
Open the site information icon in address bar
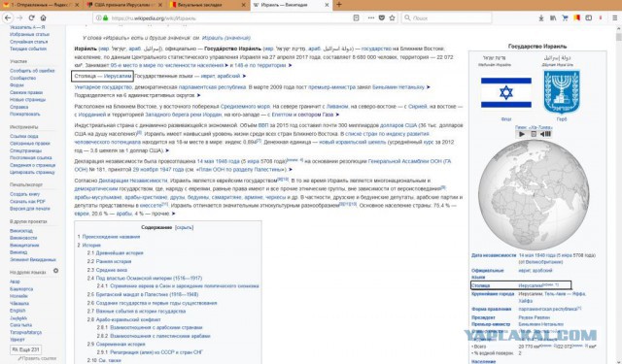tap(98, 18)
